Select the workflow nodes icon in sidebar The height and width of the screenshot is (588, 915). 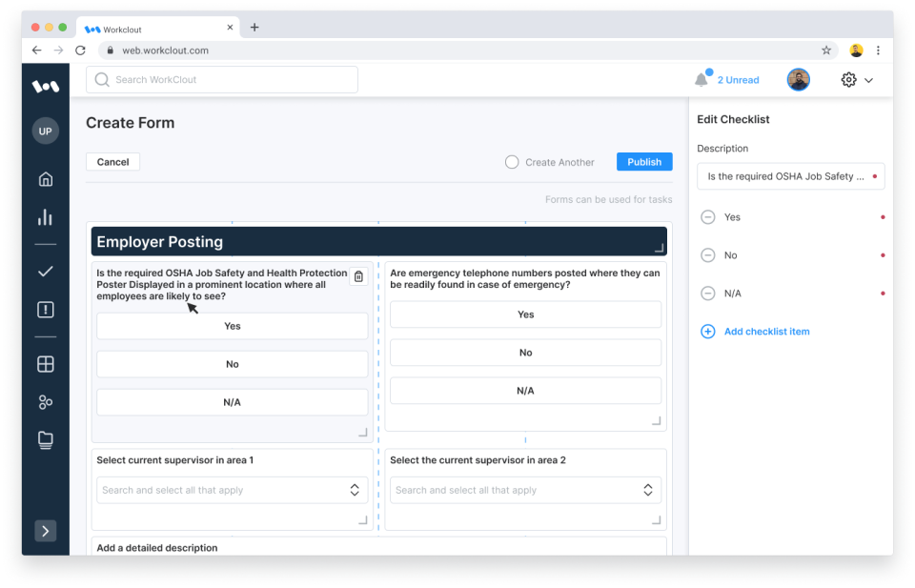[x=45, y=401]
